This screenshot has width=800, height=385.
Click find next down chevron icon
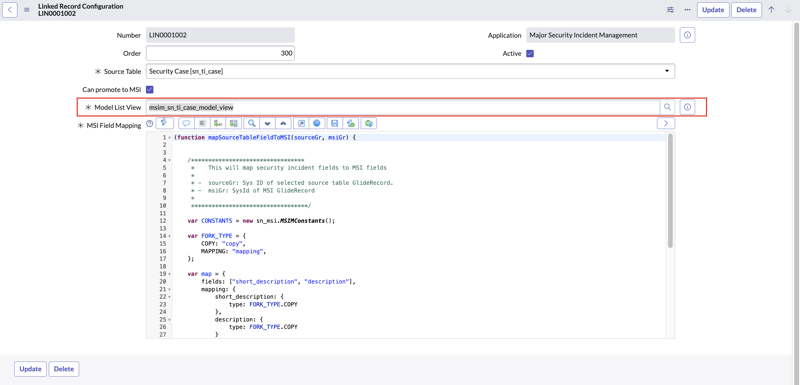[x=267, y=123]
